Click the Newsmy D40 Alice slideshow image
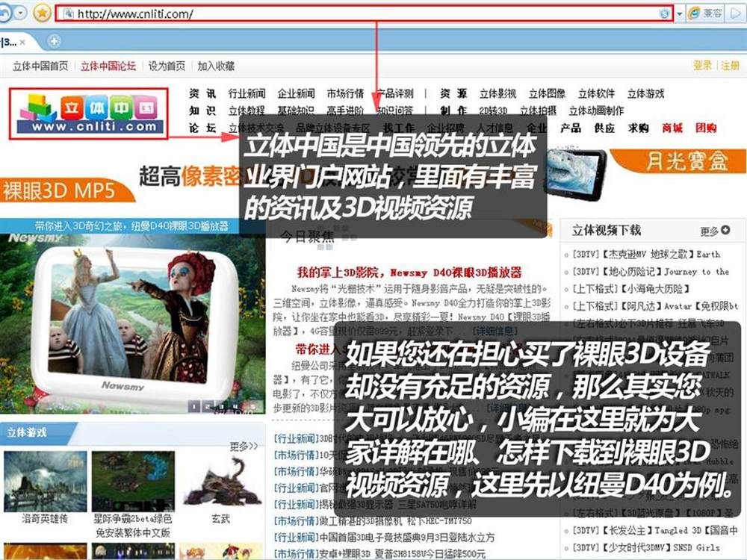This screenshot has width=747, height=560. pos(132,323)
